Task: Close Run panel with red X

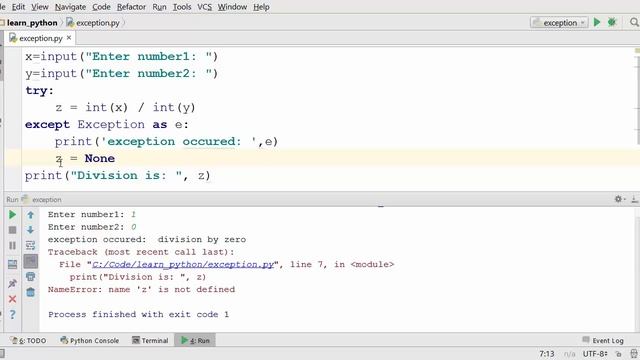Action: [12, 299]
